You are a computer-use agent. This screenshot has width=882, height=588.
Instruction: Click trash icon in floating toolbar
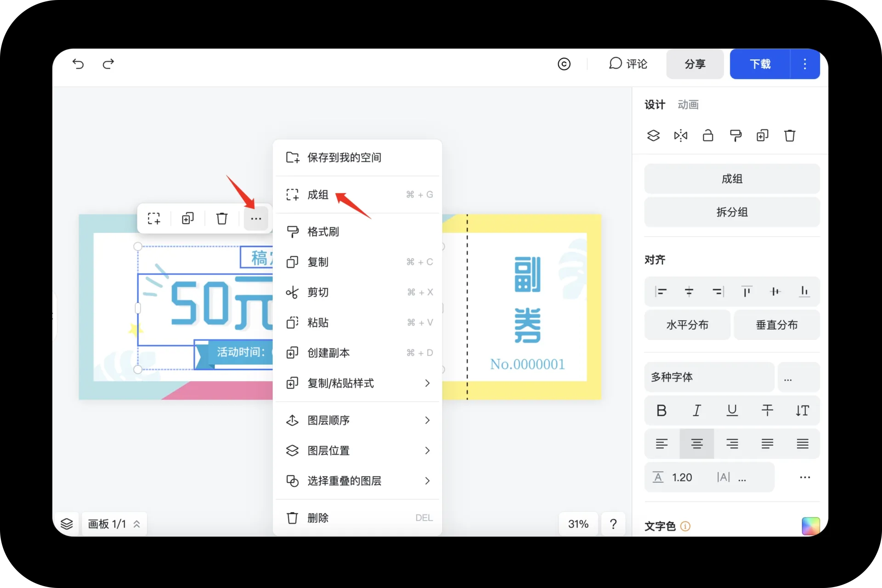pyautogui.click(x=222, y=219)
